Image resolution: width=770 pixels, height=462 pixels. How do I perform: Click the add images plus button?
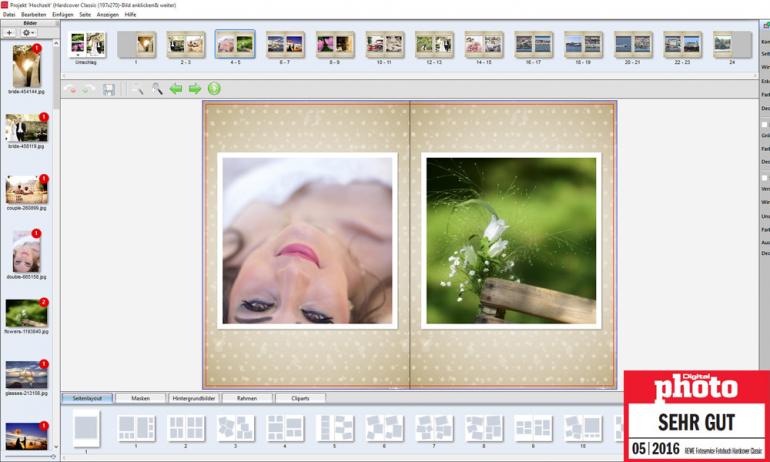9,32
